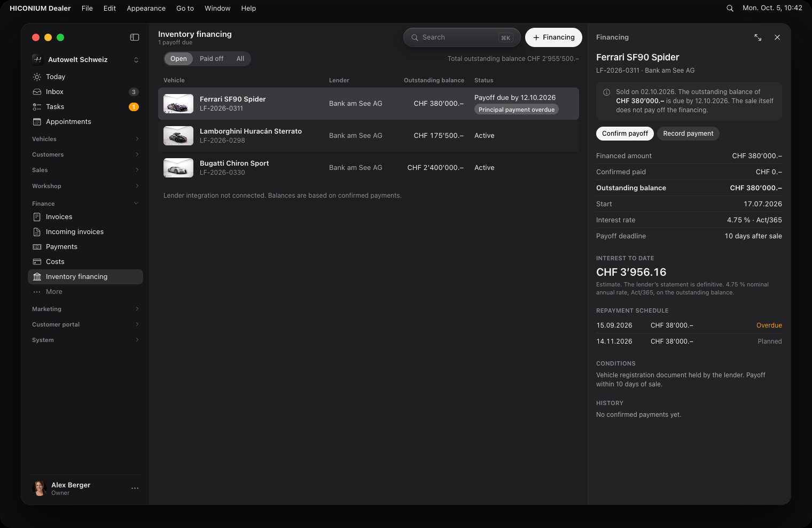Expand the Financing detail panel
Screen dimensions: 812x528
(x=758, y=37)
